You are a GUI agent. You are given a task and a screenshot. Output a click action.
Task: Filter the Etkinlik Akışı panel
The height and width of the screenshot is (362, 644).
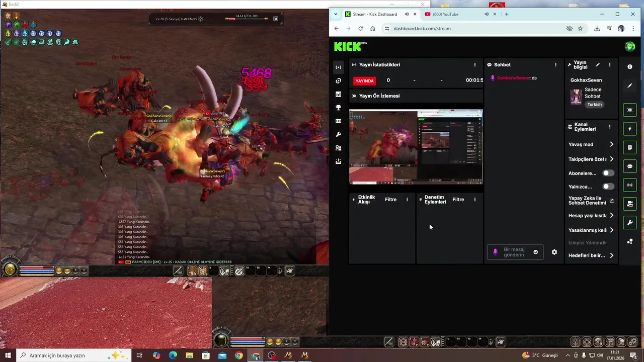391,200
